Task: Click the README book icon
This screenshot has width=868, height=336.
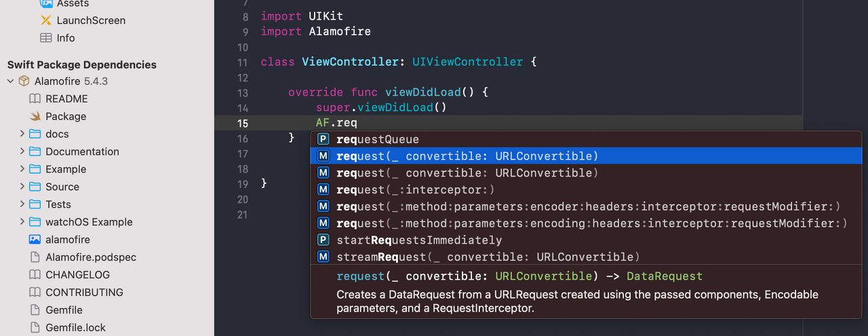Action: pyautogui.click(x=35, y=99)
